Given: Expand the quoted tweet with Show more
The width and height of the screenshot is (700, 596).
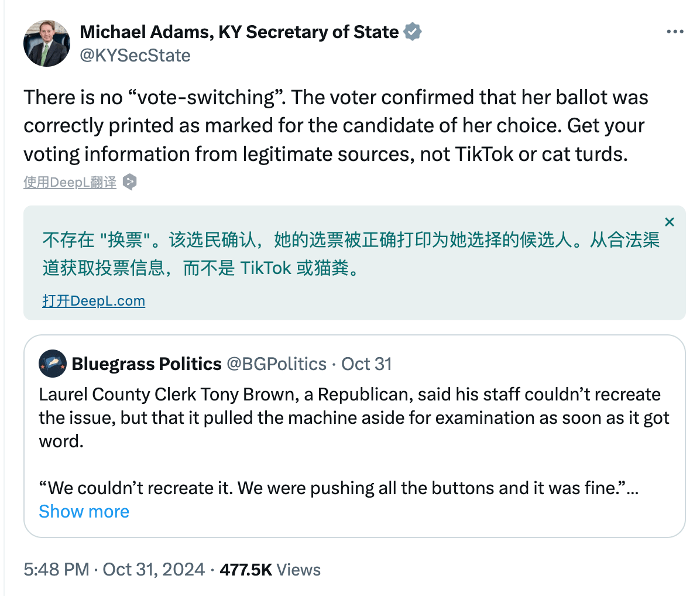Looking at the screenshot, I should tap(84, 512).
